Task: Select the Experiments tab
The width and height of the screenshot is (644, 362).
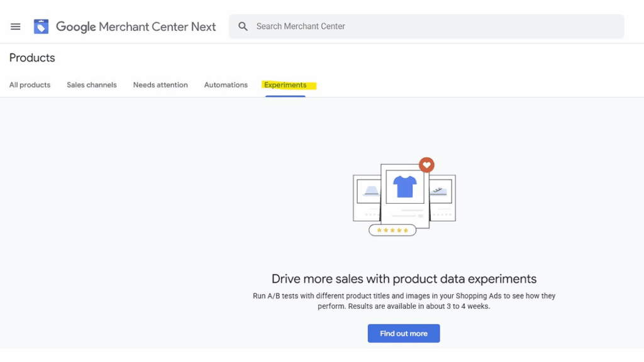Action: click(285, 85)
